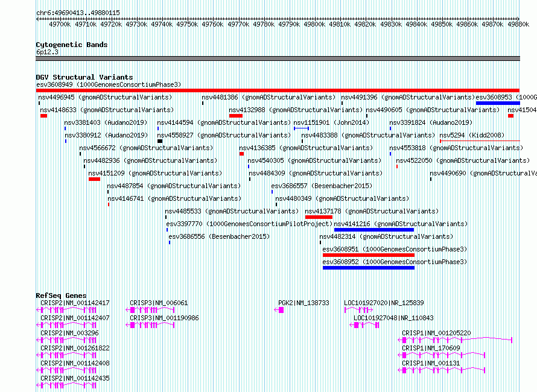Click the thin red line of nsv5294
The height and width of the screenshot is (392, 537).
click(480, 141)
